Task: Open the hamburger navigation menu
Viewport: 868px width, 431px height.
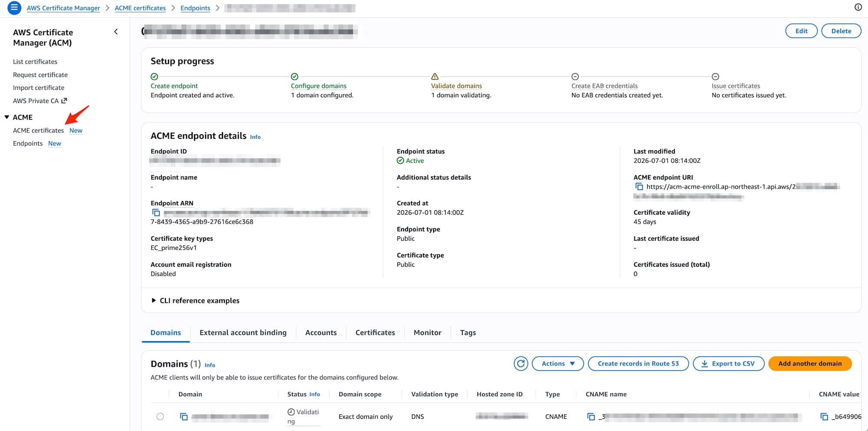Action: click(x=14, y=8)
